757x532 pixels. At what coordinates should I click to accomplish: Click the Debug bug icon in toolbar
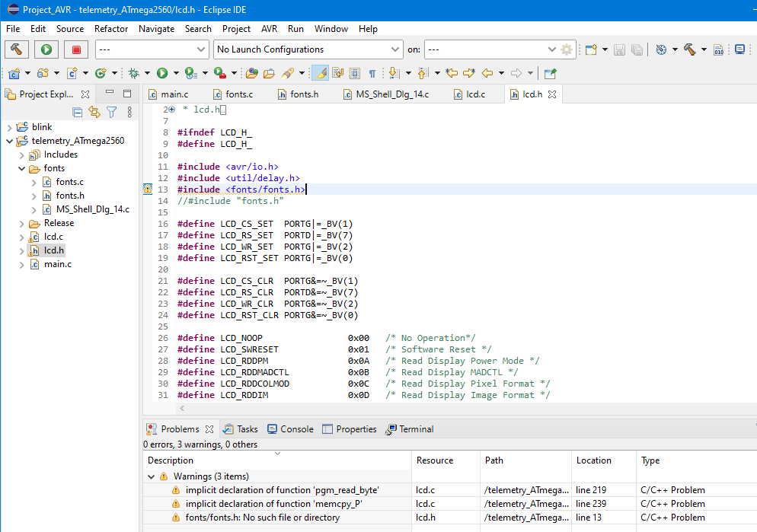coord(134,73)
